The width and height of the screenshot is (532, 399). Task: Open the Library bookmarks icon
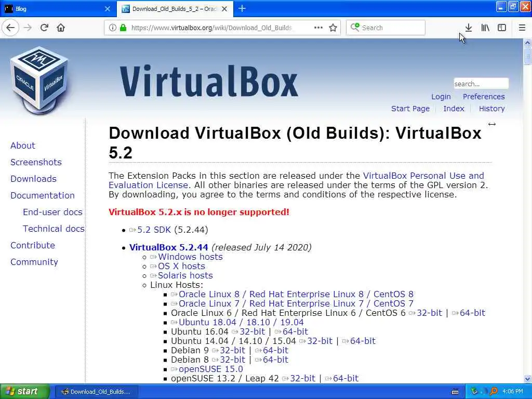[485, 28]
